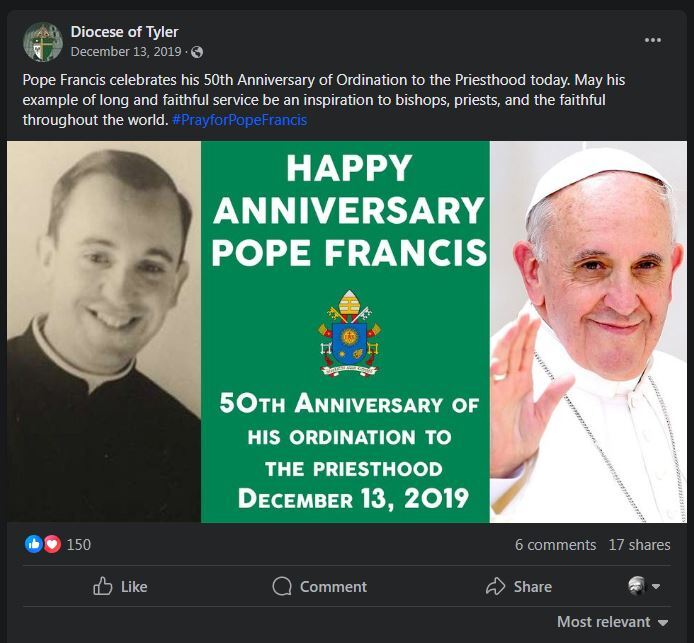Click the papal coat of arms emblem
The width and height of the screenshot is (694, 643).
(x=349, y=334)
